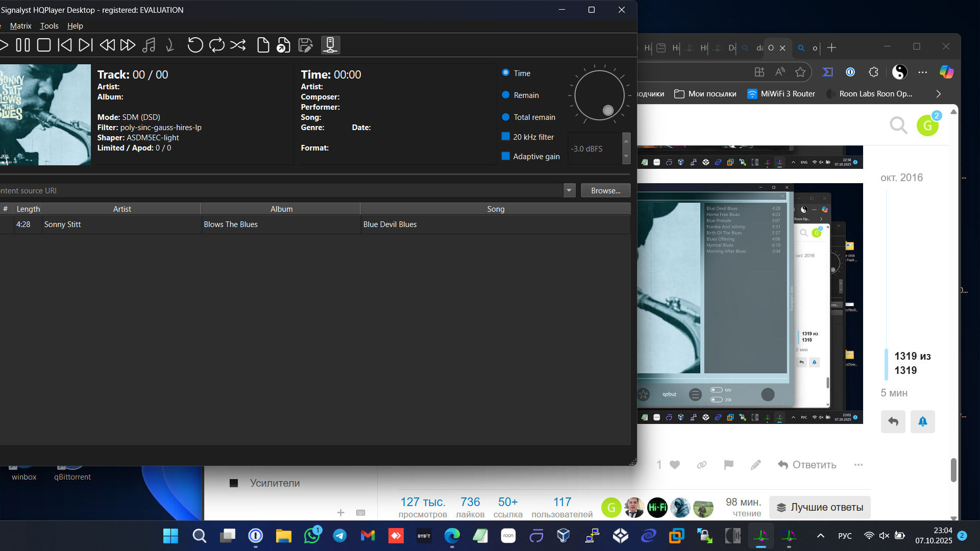Click the fast forward icon
980x551 pixels.
[x=128, y=45]
